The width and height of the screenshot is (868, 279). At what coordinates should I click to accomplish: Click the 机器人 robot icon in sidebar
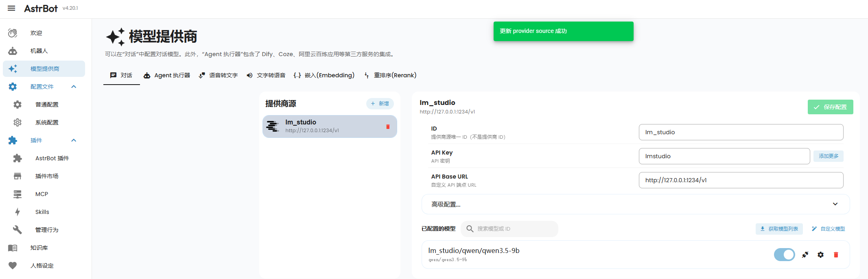click(x=13, y=51)
